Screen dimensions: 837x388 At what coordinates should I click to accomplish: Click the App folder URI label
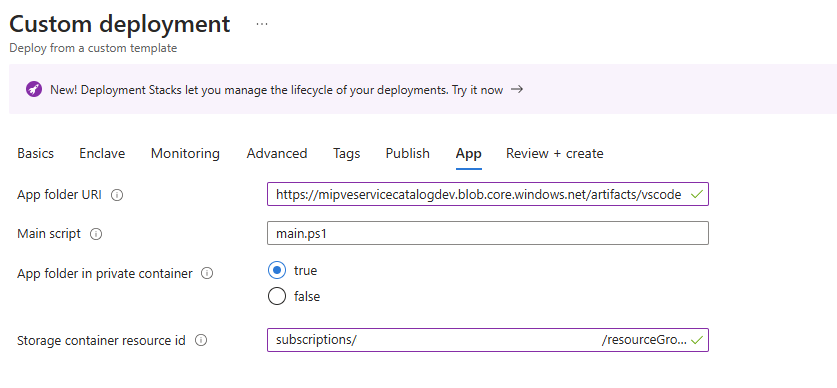[x=59, y=195]
